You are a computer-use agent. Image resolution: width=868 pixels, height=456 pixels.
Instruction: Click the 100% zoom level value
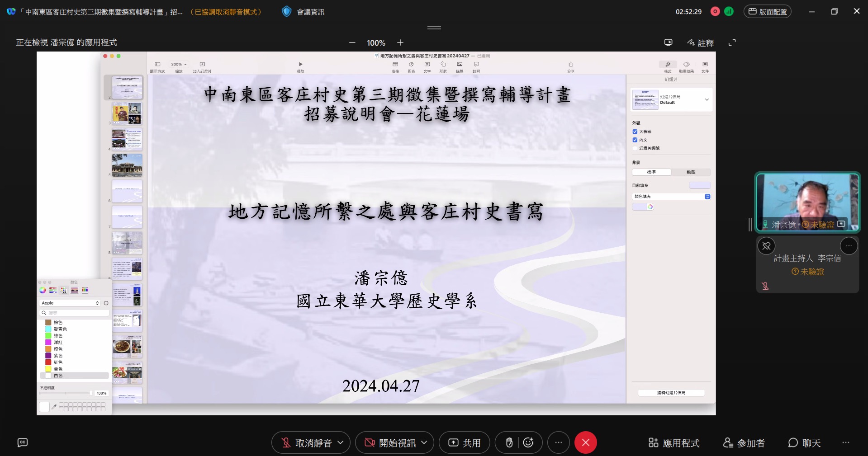(x=376, y=43)
